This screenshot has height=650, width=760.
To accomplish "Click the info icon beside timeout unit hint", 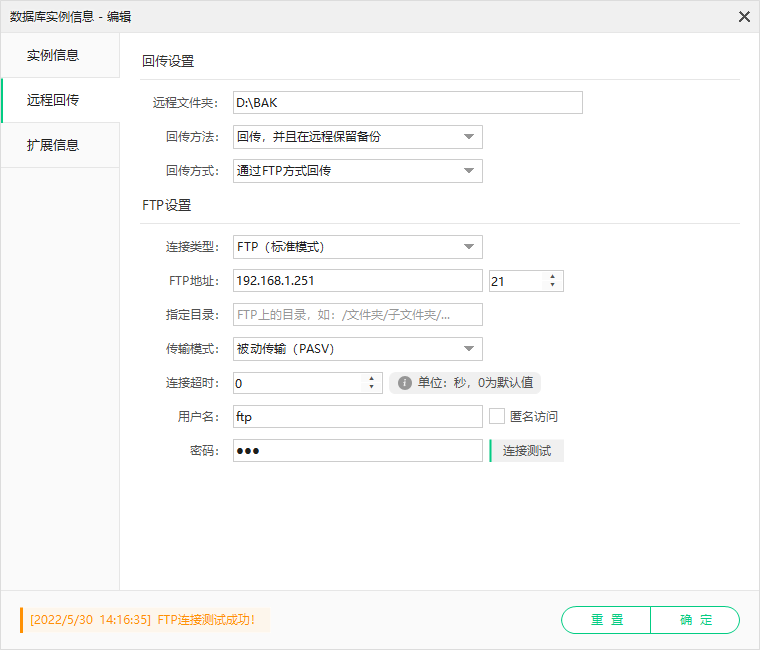I will [x=404, y=383].
